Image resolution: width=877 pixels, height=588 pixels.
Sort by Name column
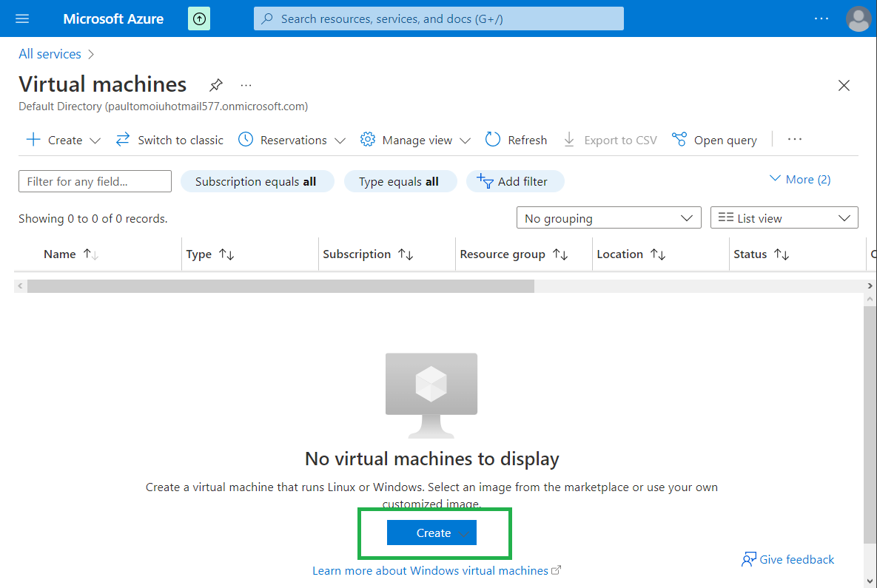(x=71, y=254)
